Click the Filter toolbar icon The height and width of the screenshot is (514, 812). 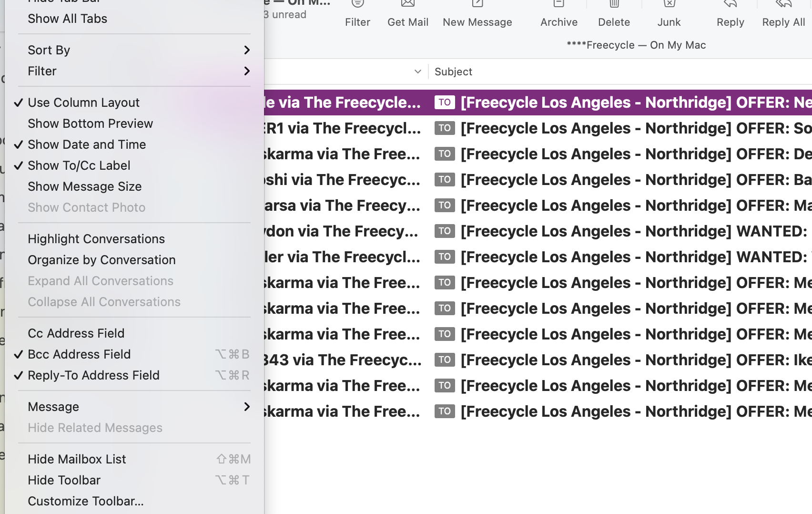tap(357, 4)
